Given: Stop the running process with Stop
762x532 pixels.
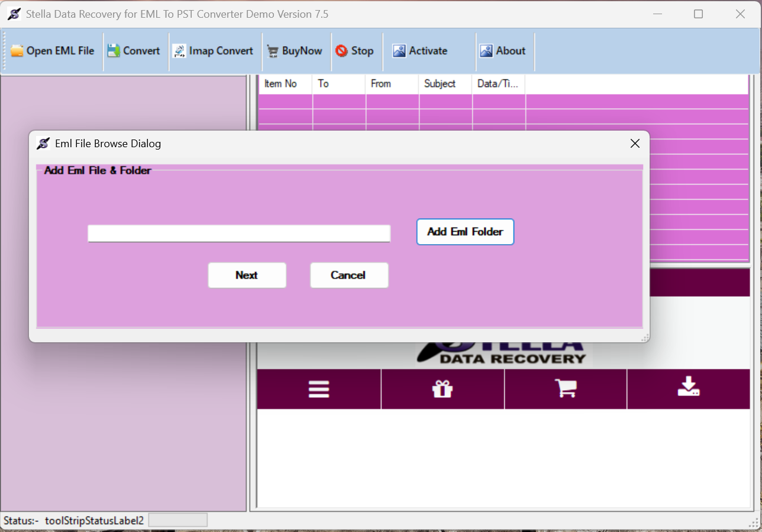Looking at the screenshot, I should pyautogui.click(x=355, y=51).
